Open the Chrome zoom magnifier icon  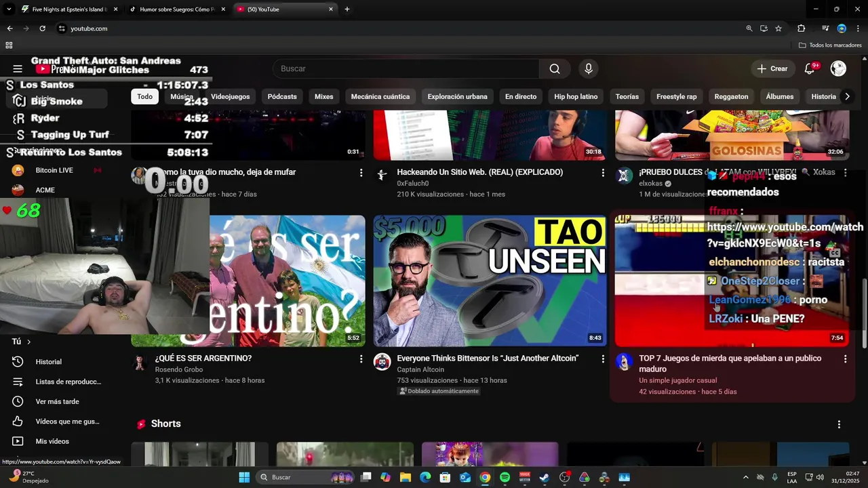[x=749, y=28]
